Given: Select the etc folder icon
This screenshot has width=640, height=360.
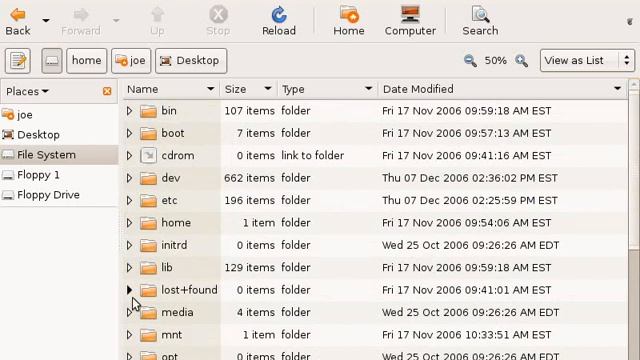Looking at the screenshot, I should point(148,200).
